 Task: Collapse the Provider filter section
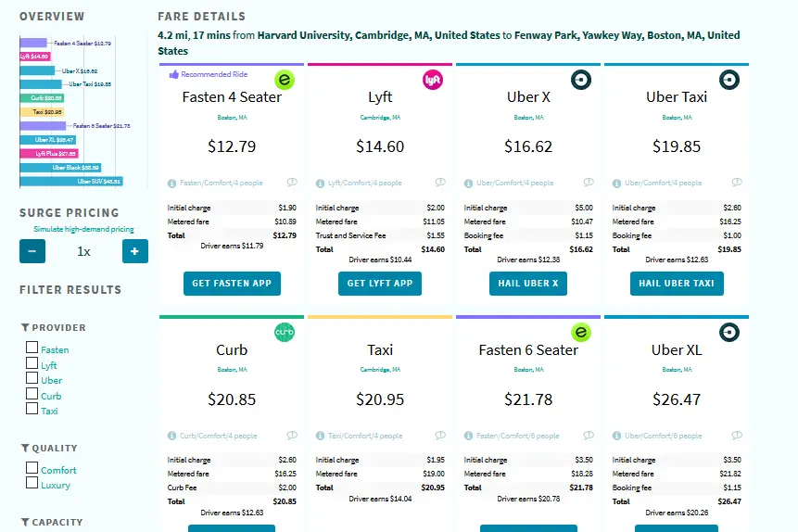click(x=53, y=327)
